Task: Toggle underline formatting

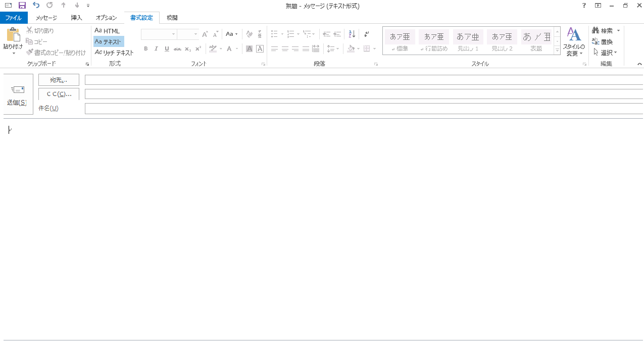Action: click(x=167, y=49)
